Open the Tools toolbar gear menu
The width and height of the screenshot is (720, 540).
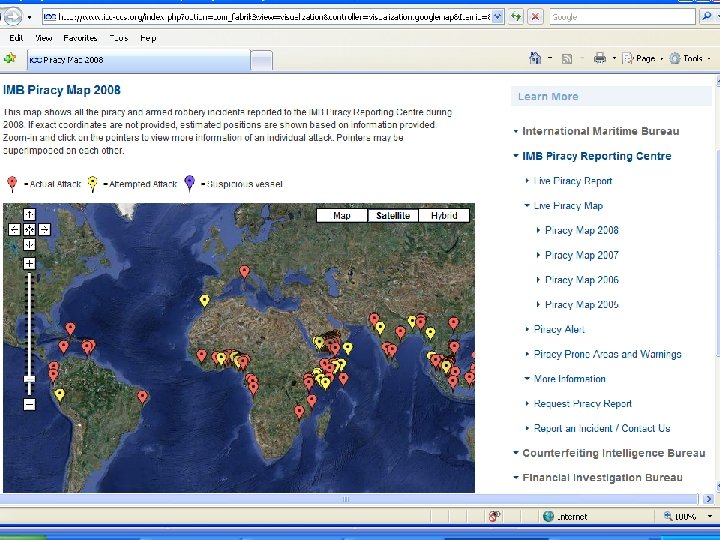point(690,58)
